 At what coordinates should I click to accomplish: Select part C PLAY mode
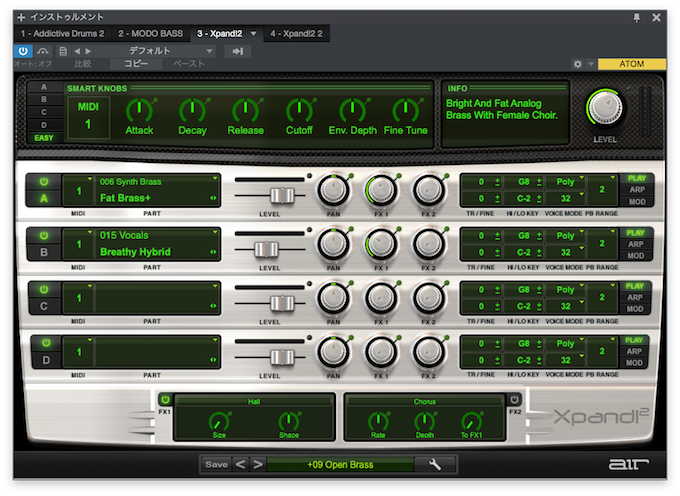coord(635,286)
